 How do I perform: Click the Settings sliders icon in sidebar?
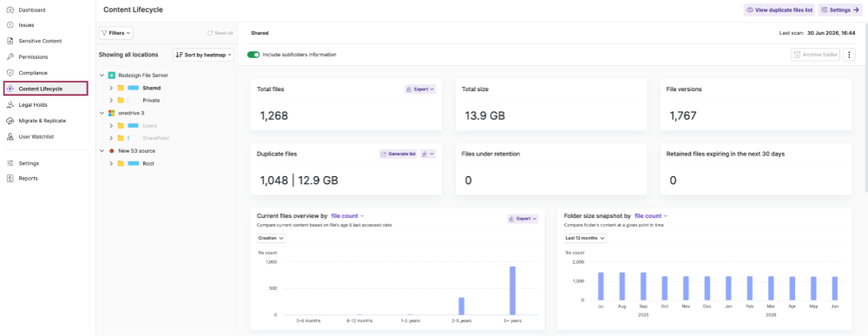click(x=10, y=163)
